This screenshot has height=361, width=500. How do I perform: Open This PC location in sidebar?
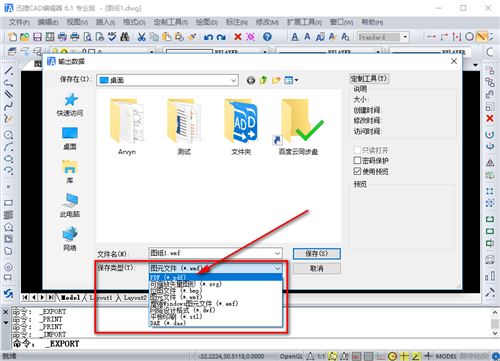[x=70, y=205]
